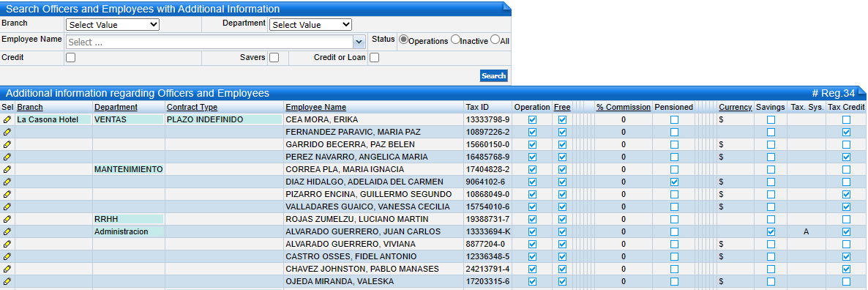Expand the Department Select Value dropdown
Viewport: 868px width, 290px height.
pos(310,25)
